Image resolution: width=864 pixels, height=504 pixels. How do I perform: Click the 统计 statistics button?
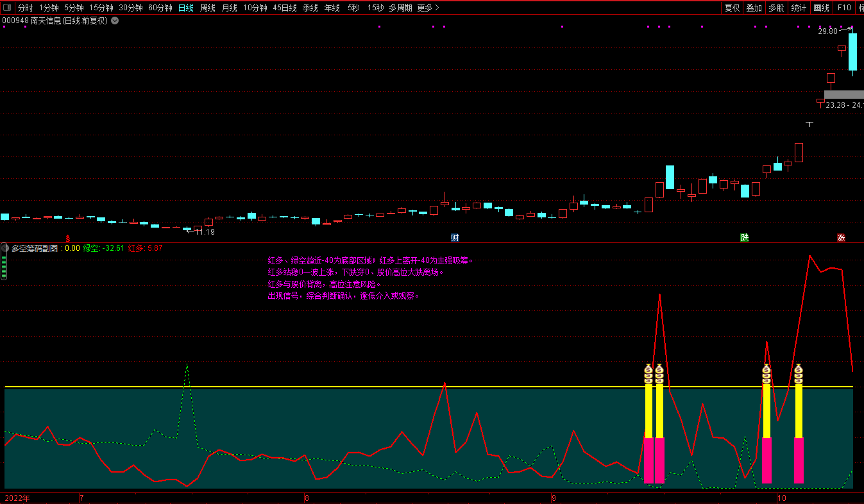799,8
